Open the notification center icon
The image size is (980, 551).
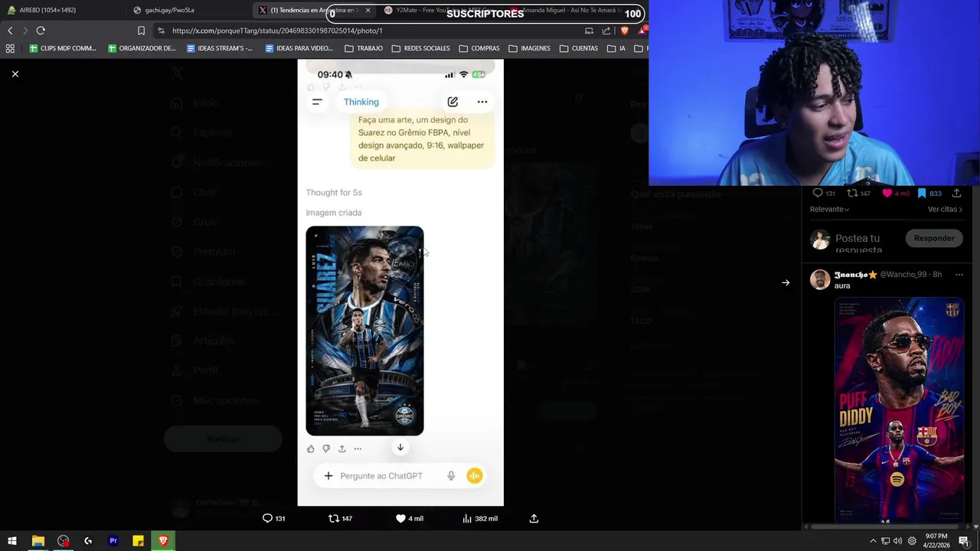964,541
